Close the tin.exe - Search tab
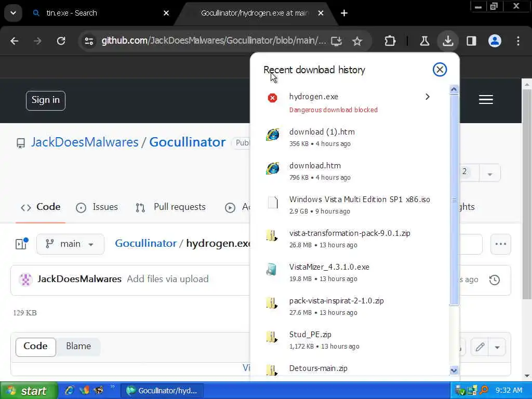532x399 pixels. [166, 13]
